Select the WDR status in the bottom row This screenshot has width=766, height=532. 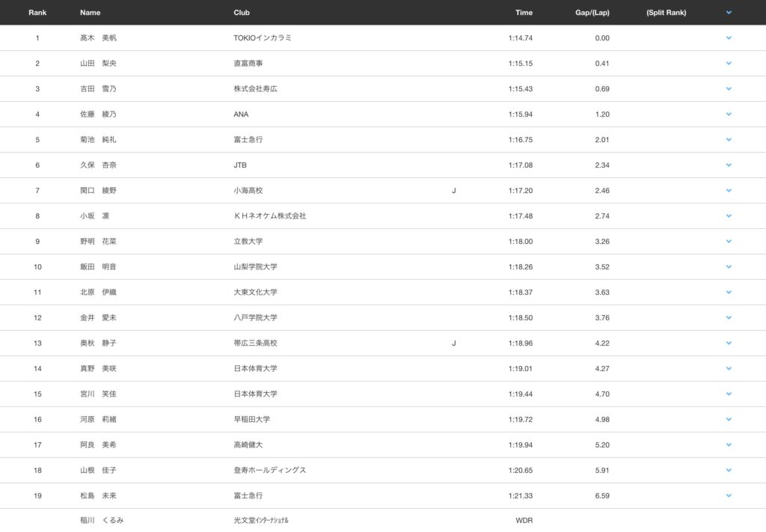[x=524, y=521]
